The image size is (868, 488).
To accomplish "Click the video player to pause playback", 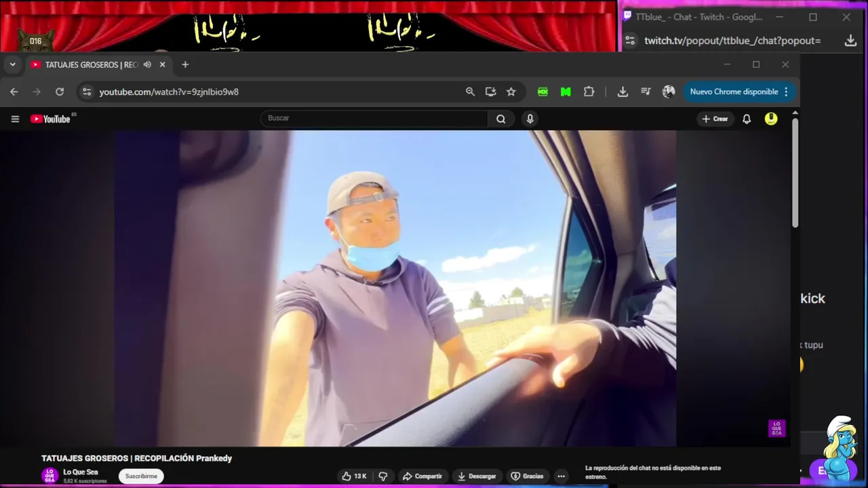I will [395, 288].
